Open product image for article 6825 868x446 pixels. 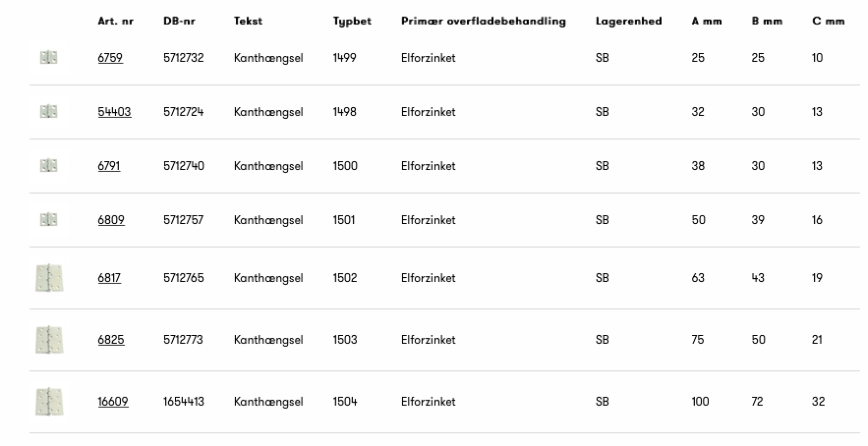pos(48,340)
